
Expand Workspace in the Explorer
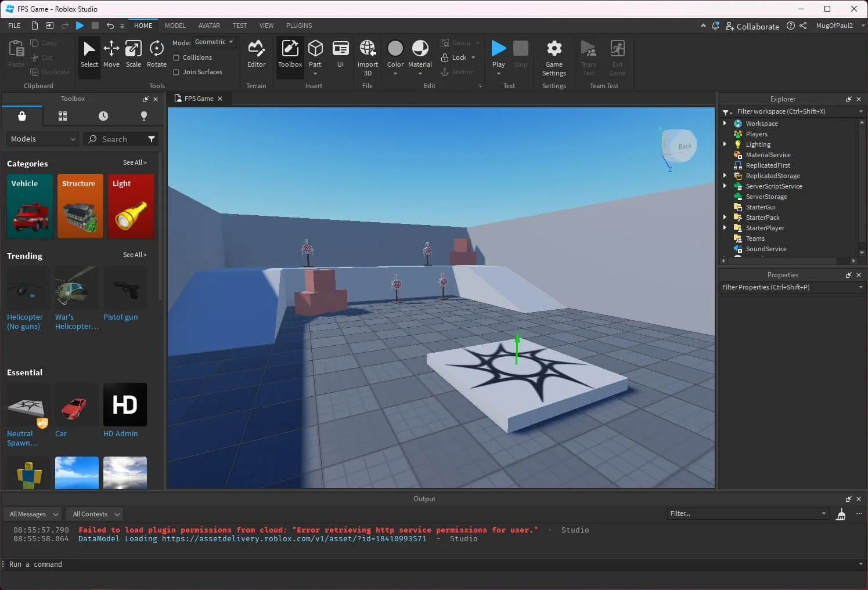click(x=724, y=123)
